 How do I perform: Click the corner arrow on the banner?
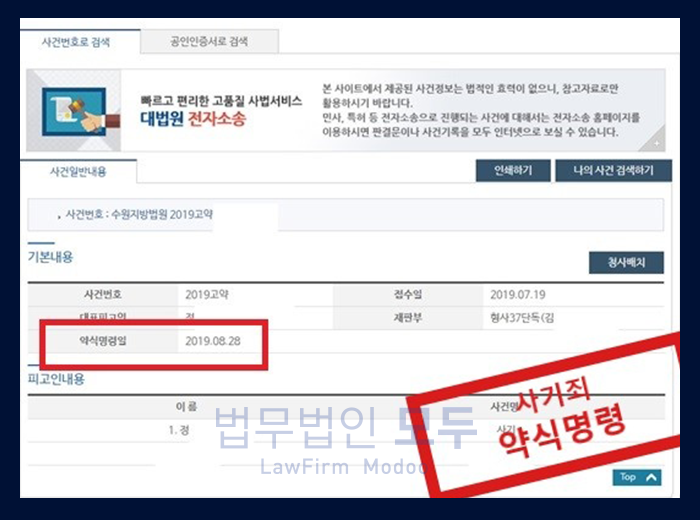657,143
